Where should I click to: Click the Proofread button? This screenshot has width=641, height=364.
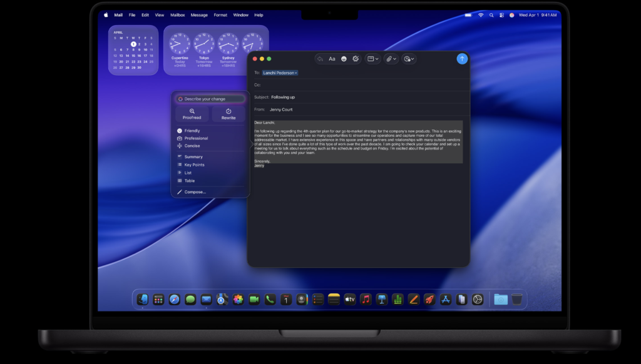[192, 114]
